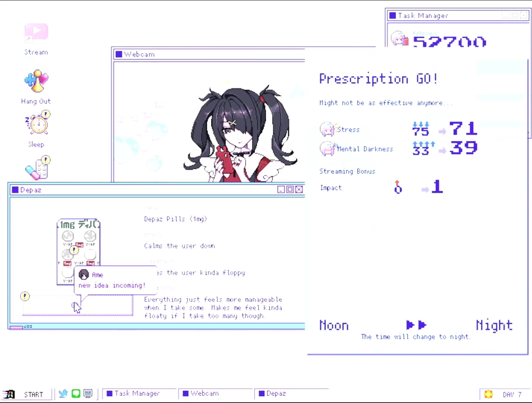The width and height of the screenshot is (532, 403).
Task: Open the monitor icon in the taskbar
Action: pyautogui.click(x=88, y=393)
